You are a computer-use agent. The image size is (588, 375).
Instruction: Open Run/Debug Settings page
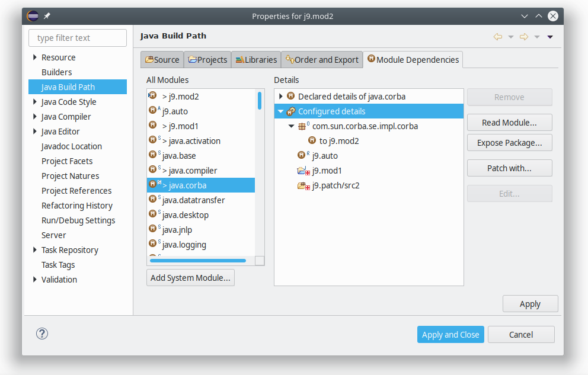(x=78, y=220)
